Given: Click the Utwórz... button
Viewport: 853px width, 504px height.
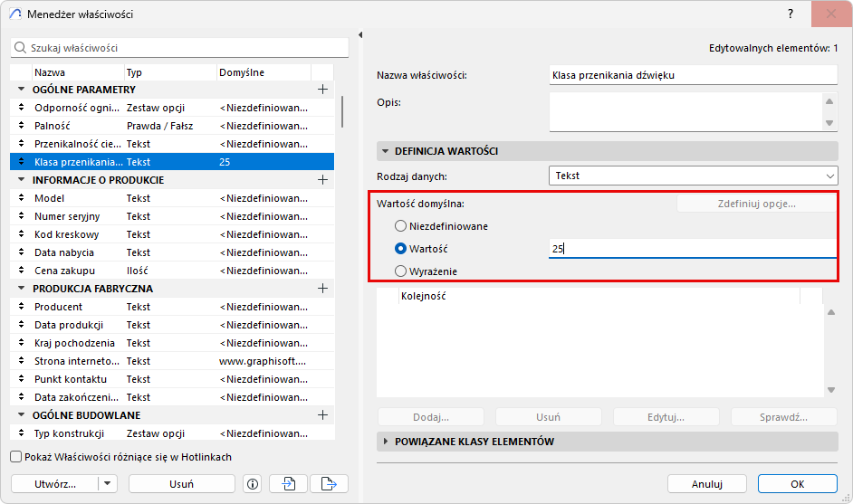Looking at the screenshot, I should [x=55, y=484].
